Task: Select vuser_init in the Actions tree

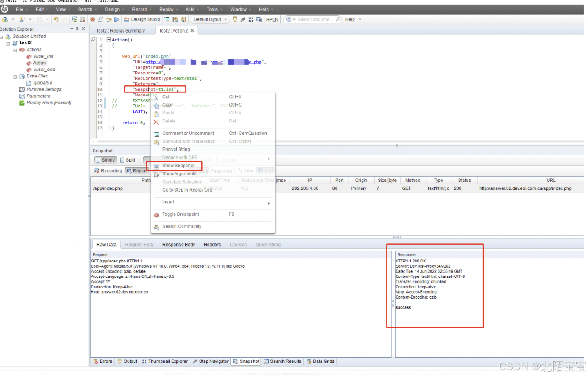Action: click(44, 56)
